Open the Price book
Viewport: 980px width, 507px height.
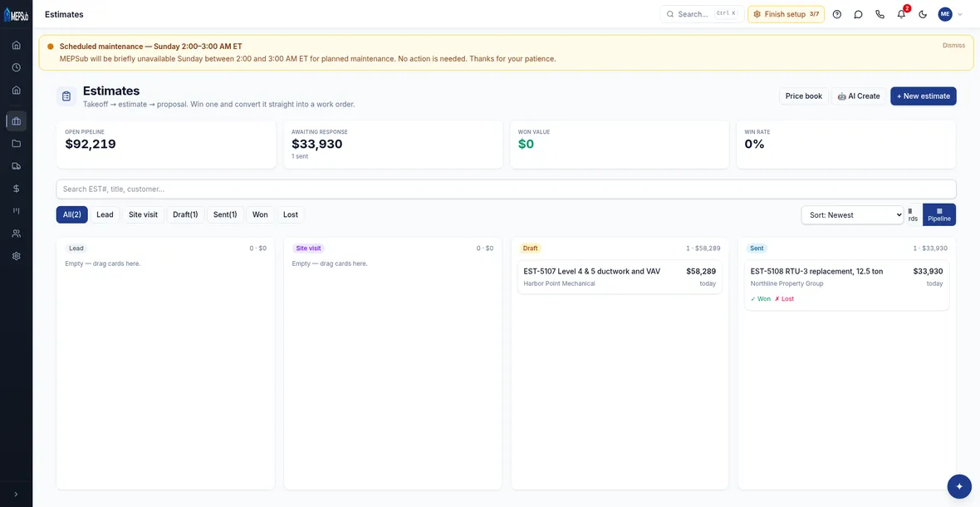point(804,96)
